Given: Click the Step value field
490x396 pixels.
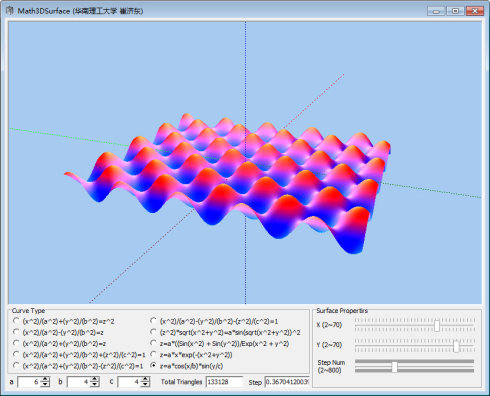Looking at the screenshot, I should tap(287, 382).
